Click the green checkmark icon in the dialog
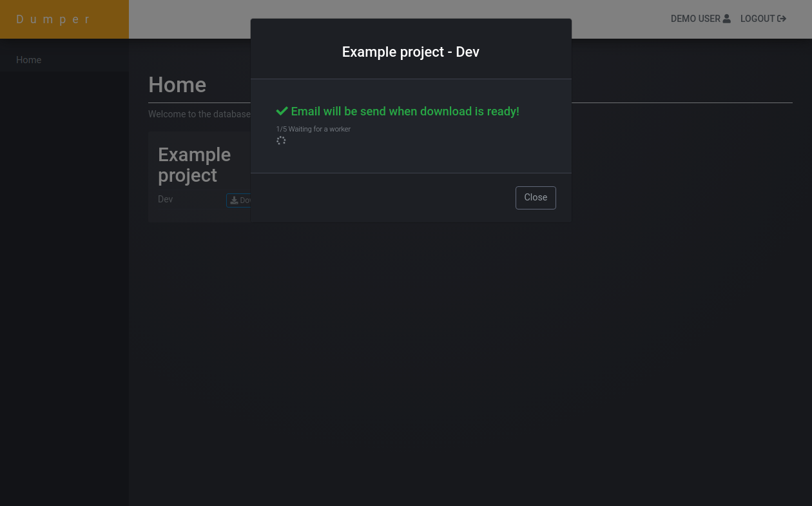Screen dimensions: 812x506 [282, 112]
